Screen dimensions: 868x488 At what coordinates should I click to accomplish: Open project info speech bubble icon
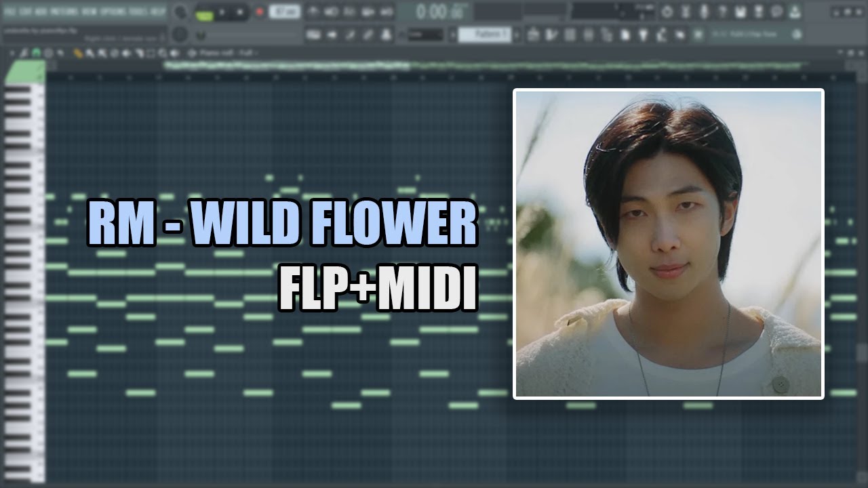click(776, 12)
